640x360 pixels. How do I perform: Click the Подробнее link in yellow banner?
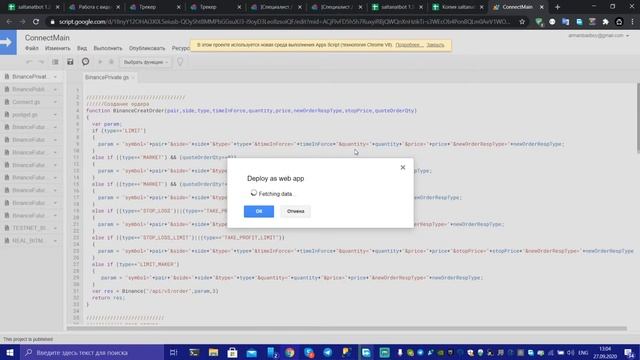[x=409, y=45]
